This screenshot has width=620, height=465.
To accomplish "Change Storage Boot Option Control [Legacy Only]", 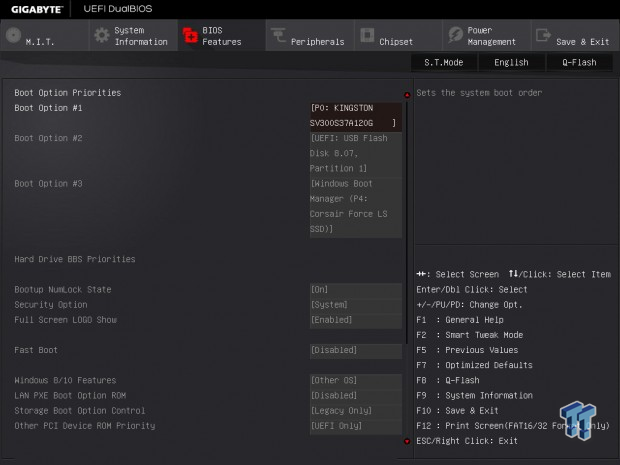I will 355,411.
